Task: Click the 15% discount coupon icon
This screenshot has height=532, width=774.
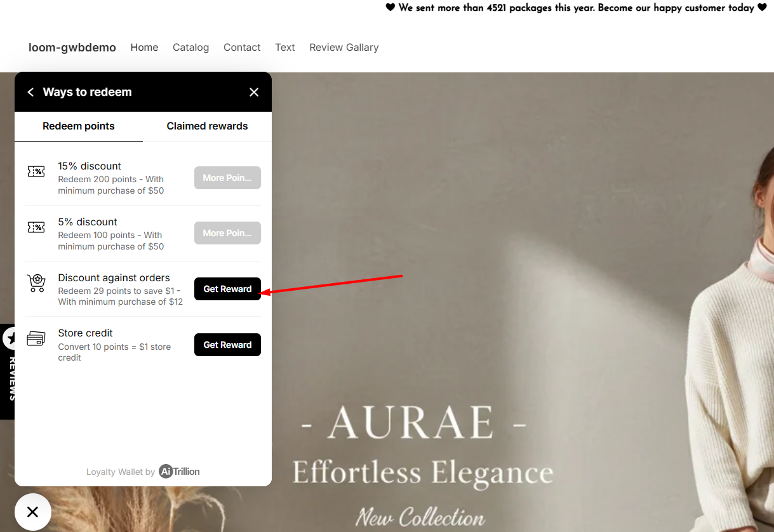Action: (x=36, y=171)
